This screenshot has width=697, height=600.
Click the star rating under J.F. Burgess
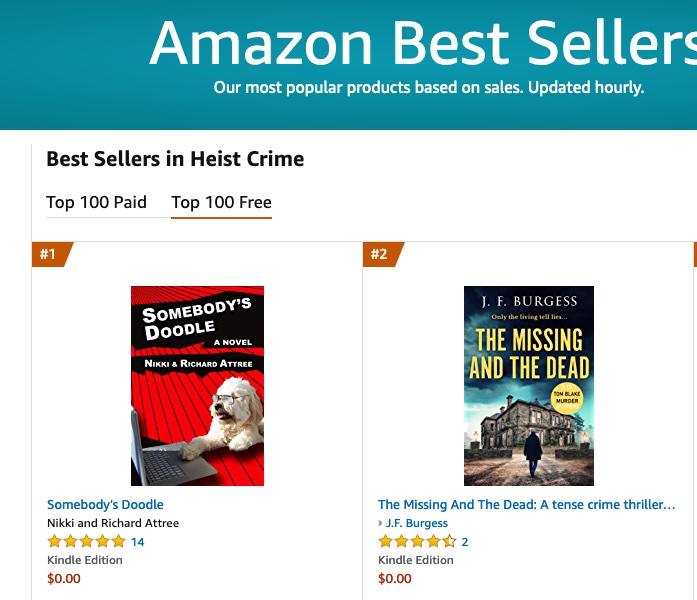pyautogui.click(x=417, y=542)
